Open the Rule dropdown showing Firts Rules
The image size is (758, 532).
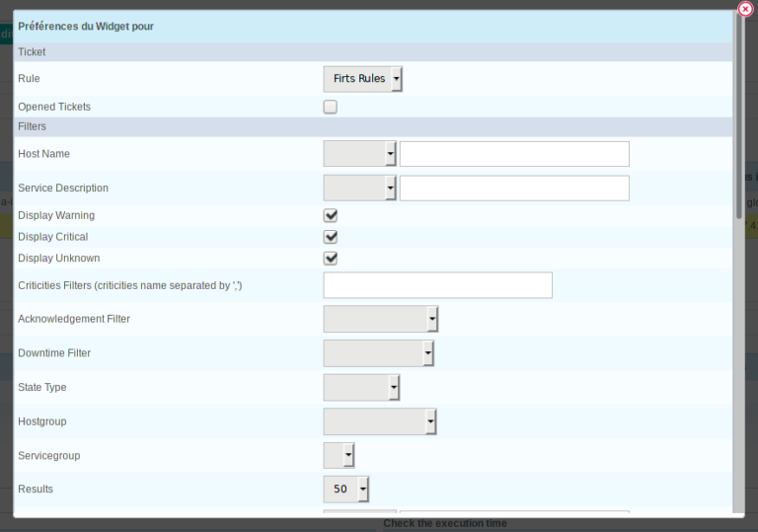coord(362,79)
